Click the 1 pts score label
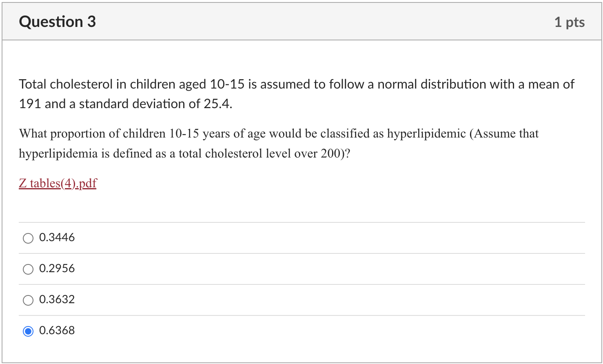Screen dimensions: 603x364 coord(570,22)
